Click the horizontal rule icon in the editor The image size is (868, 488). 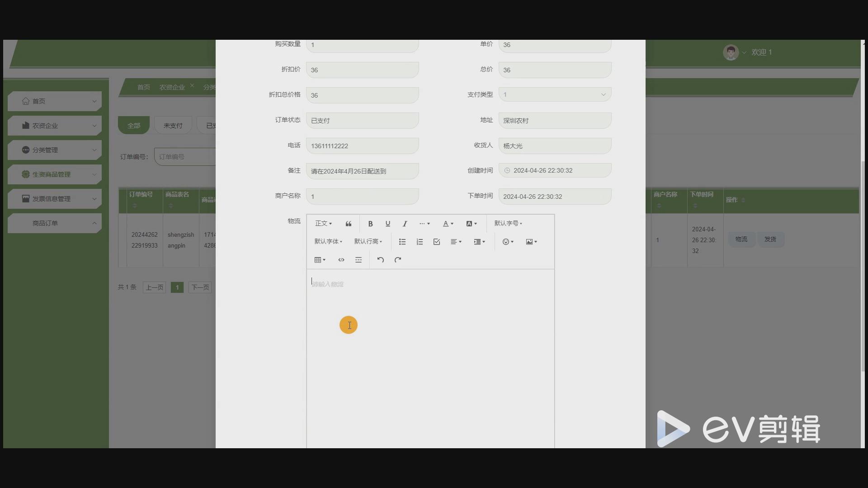tap(359, 260)
